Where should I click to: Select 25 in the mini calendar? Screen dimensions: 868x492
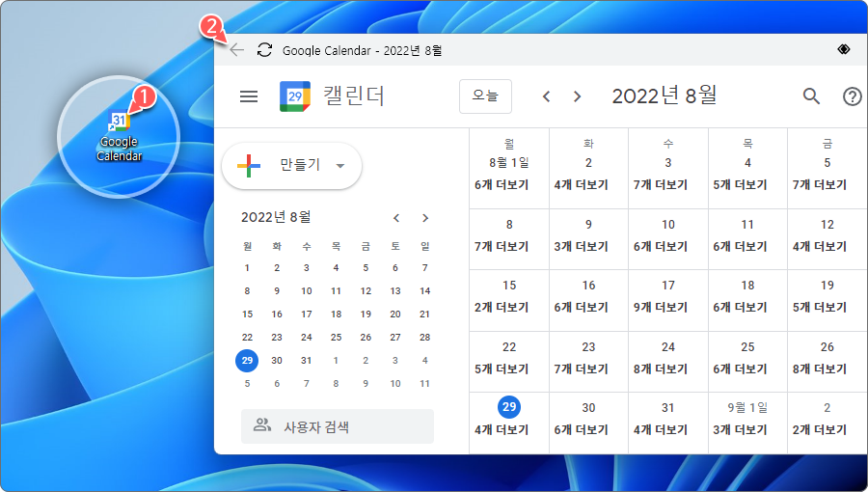click(336, 337)
